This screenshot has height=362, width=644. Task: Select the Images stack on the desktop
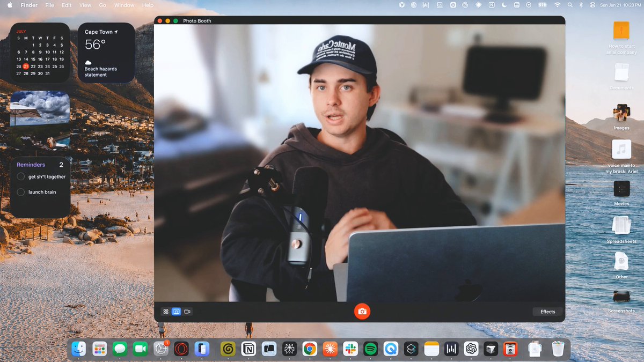click(x=621, y=117)
